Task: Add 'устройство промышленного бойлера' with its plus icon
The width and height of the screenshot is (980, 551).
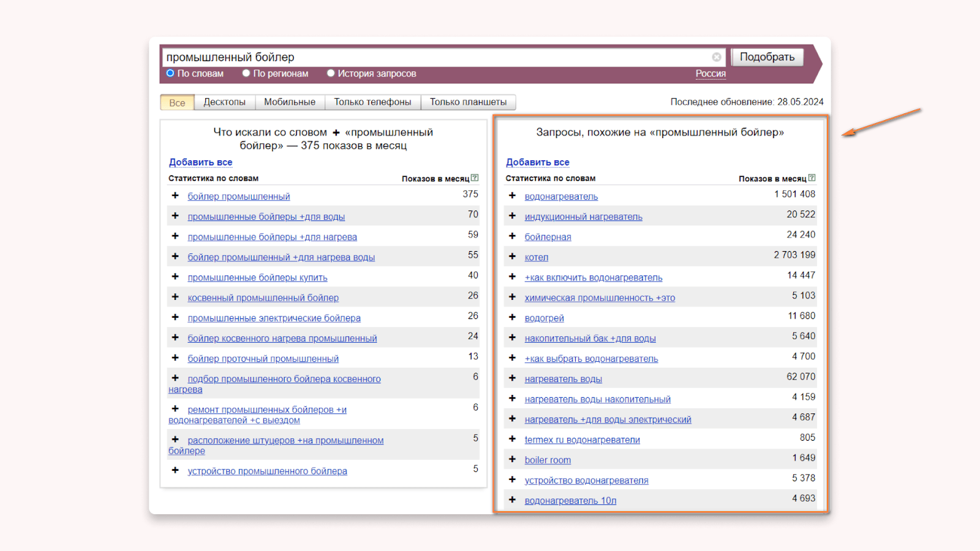Action: coord(175,470)
